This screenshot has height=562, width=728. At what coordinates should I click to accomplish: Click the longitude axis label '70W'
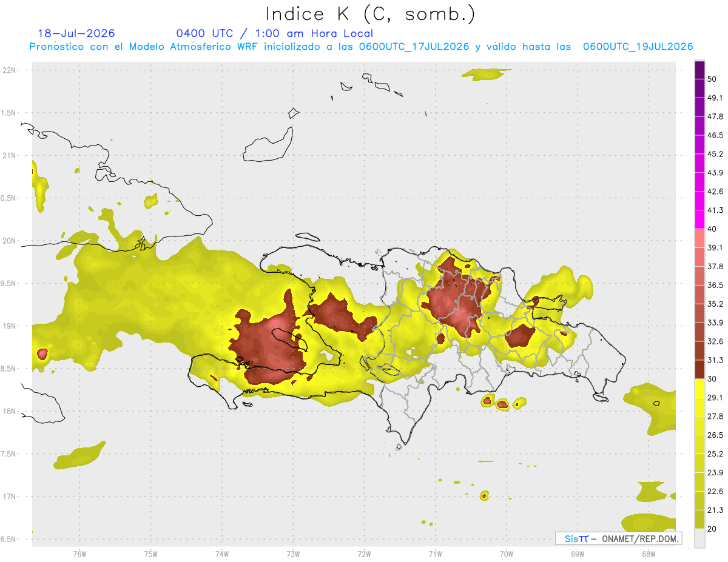506,554
